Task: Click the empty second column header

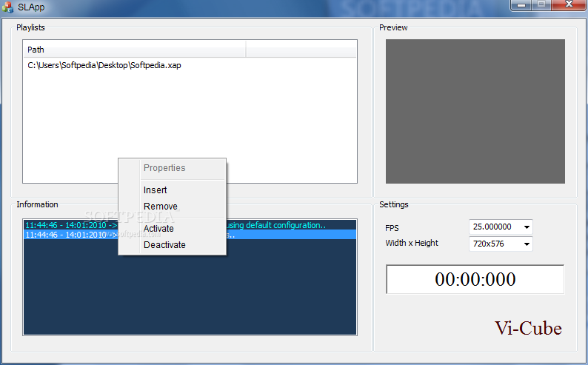Action: (x=301, y=50)
